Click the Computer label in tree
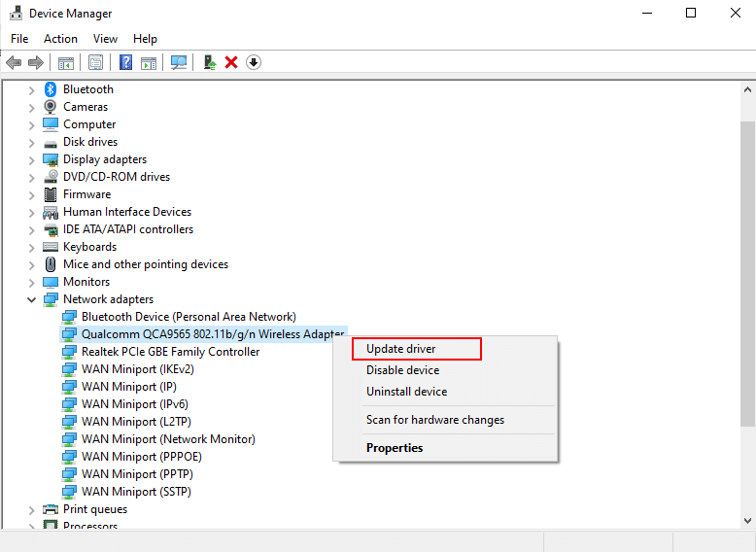The height and width of the screenshot is (552, 756). pyautogui.click(x=89, y=124)
